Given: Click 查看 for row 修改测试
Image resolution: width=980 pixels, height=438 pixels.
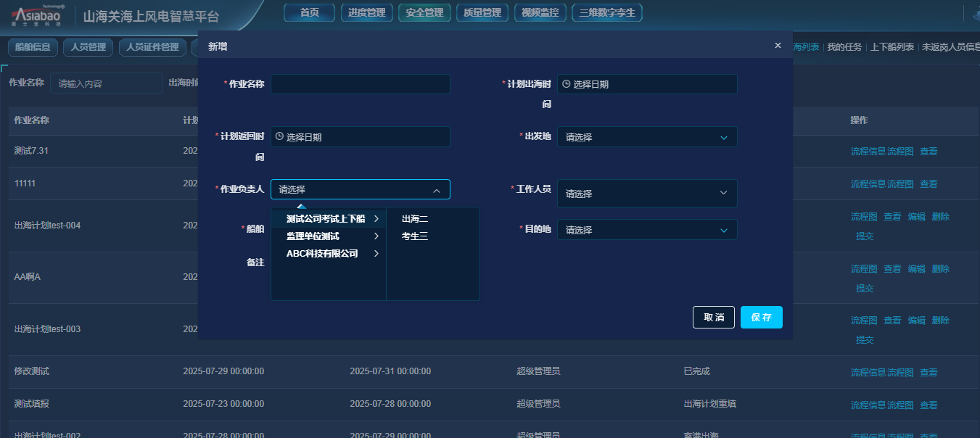Looking at the screenshot, I should click(x=928, y=373).
